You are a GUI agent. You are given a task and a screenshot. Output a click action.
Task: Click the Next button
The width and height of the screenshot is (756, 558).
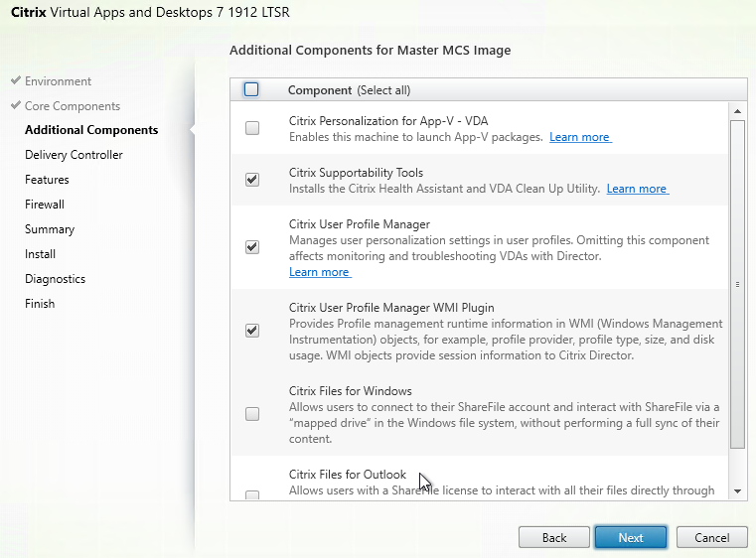pos(631,537)
